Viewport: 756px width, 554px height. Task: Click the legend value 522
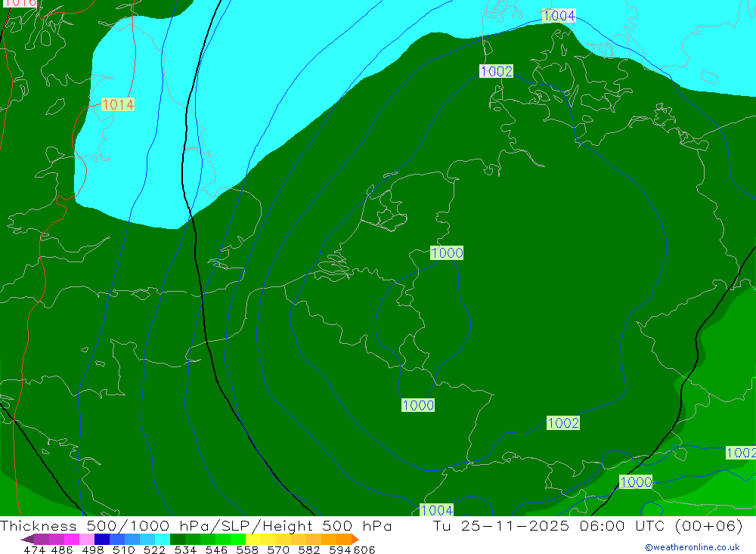pos(154,549)
